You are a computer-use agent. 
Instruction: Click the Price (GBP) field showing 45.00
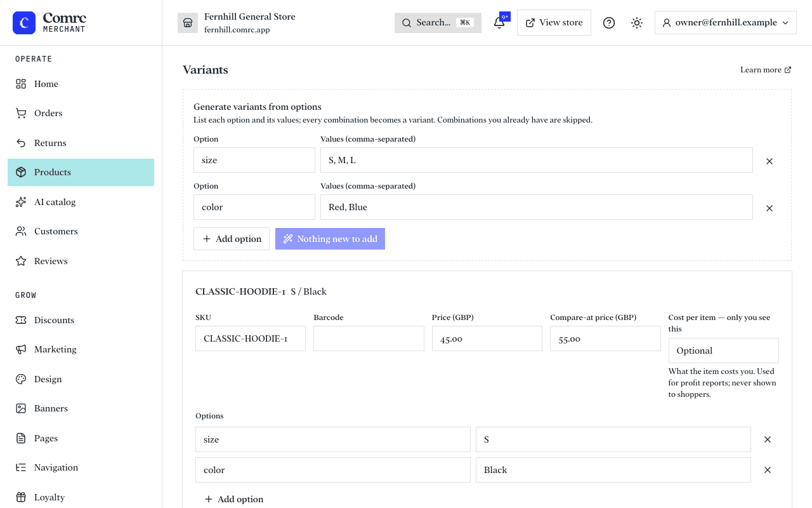pyautogui.click(x=487, y=338)
